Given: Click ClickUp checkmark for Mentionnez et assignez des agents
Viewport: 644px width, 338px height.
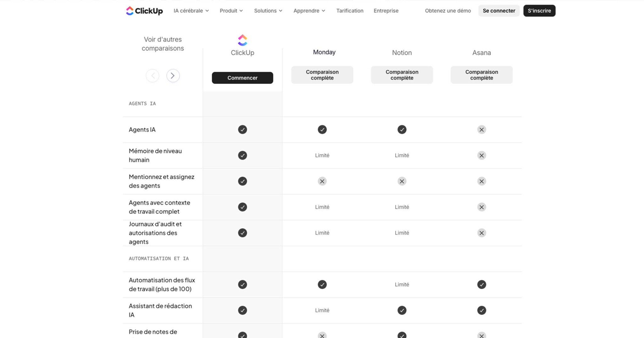Looking at the screenshot, I should point(242,181).
